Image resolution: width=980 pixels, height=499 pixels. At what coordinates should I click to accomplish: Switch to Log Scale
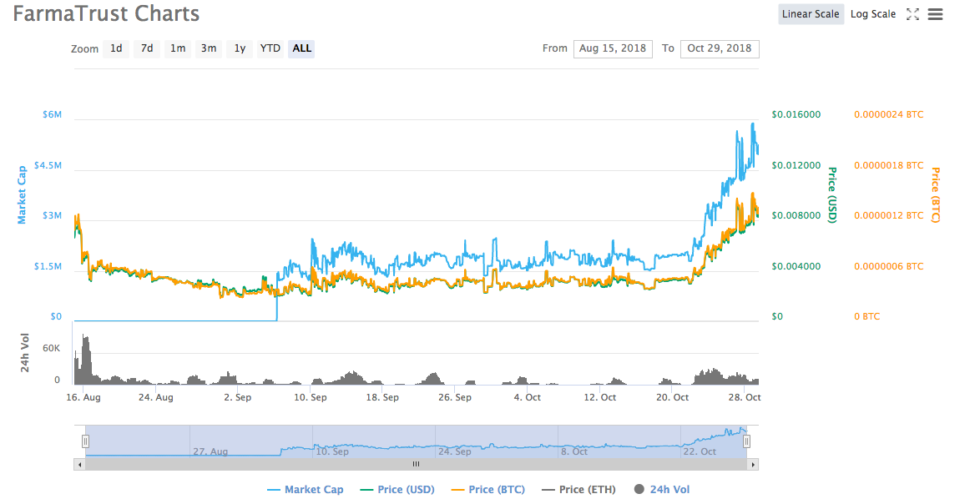click(872, 14)
